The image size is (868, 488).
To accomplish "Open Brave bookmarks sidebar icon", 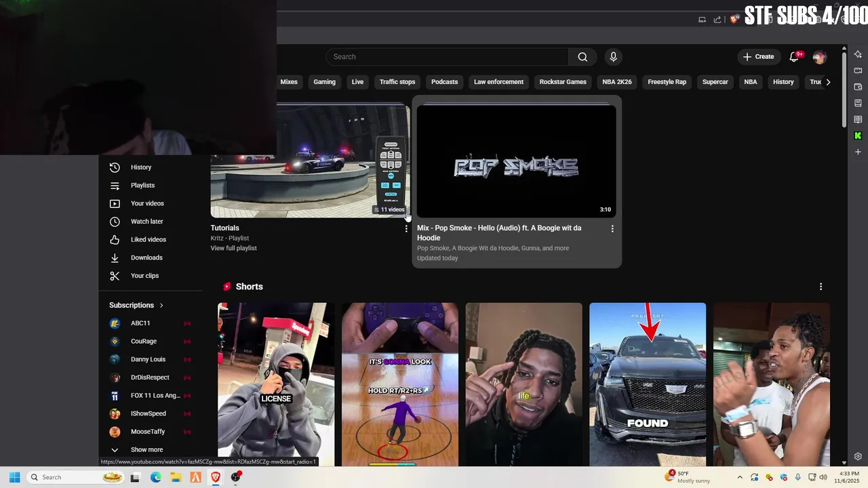I will [858, 103].
